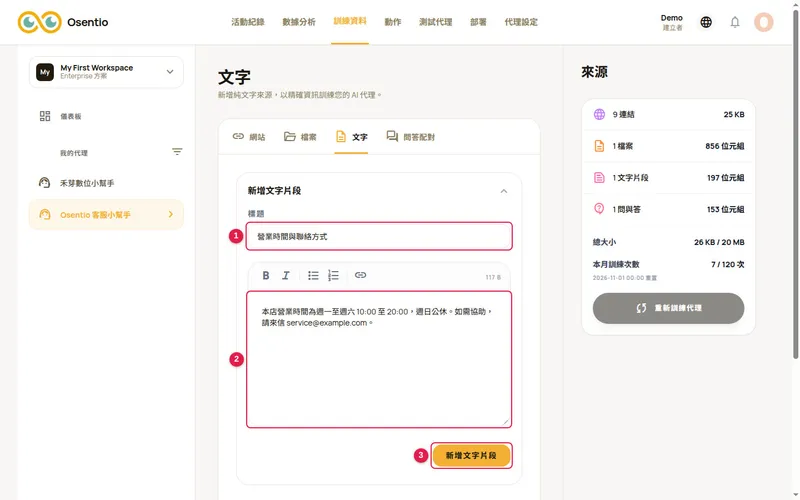The width and height of the screenshot is (800, 500).
Task: Insert a numbered list
Action: 333,276
